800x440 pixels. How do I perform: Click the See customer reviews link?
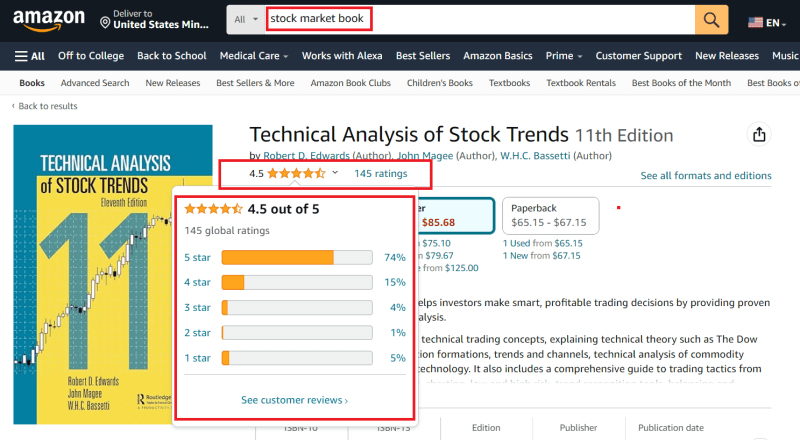click(294, 400)
